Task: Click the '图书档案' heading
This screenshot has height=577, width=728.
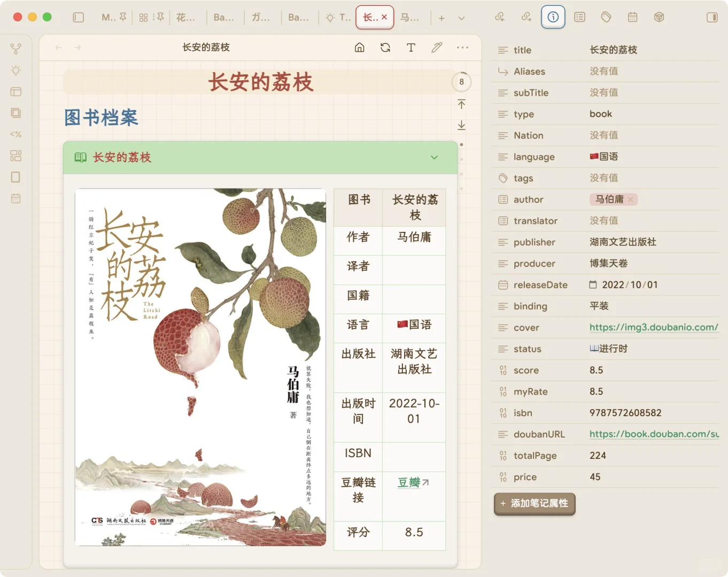Action: [x=102, y=118]
